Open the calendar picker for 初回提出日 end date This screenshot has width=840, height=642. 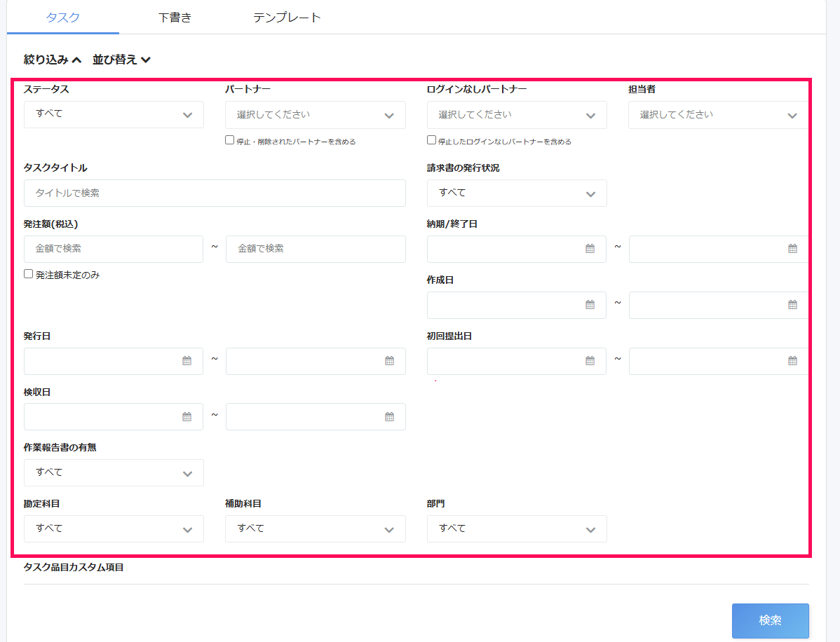tap(791, 361)
